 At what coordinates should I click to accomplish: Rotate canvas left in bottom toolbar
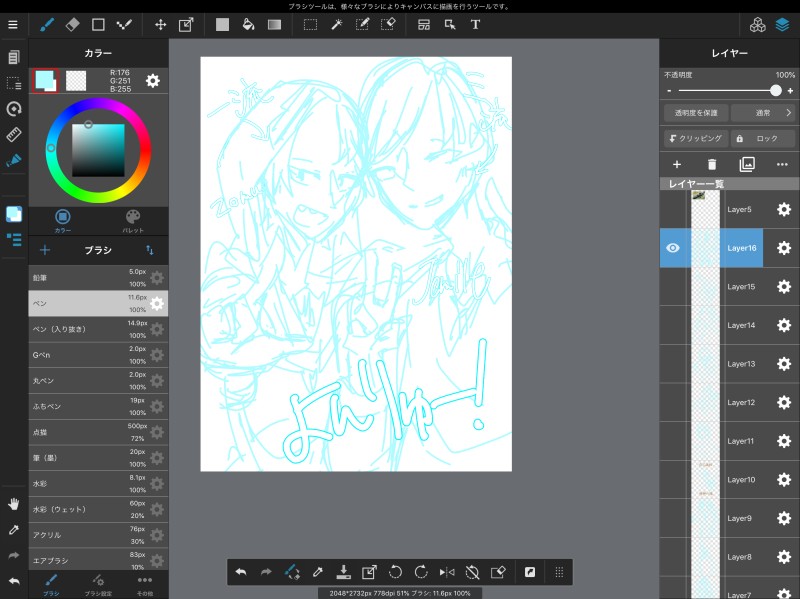tap(395, 572)
